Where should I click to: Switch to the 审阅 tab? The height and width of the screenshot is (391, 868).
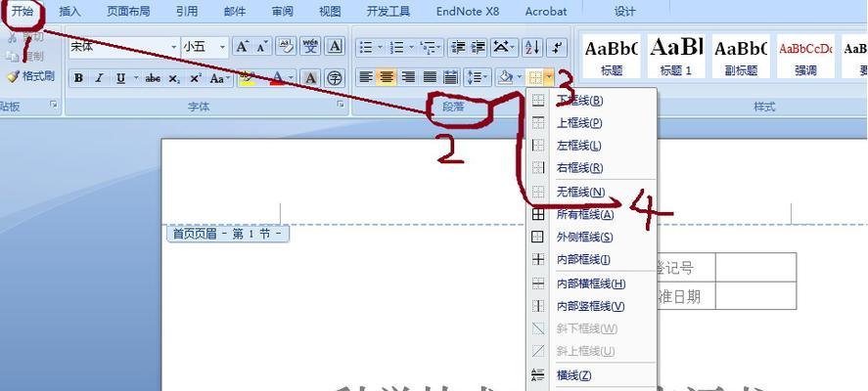pyautogui.click(x=283, y=11)
